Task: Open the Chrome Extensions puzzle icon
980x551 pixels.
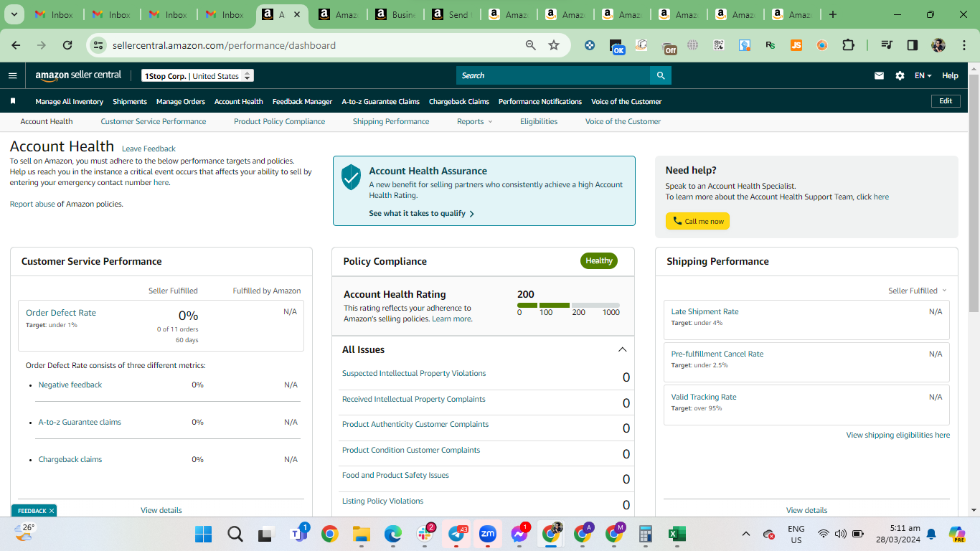Action: (848, 45)
